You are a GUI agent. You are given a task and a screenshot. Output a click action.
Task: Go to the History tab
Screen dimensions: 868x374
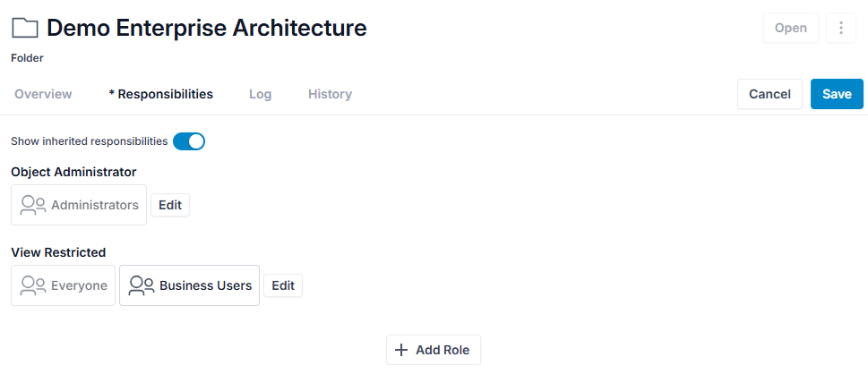[330, 94]
